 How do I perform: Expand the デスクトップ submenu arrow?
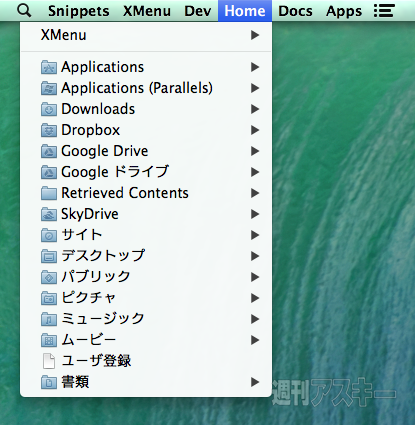tap(255, 256)
